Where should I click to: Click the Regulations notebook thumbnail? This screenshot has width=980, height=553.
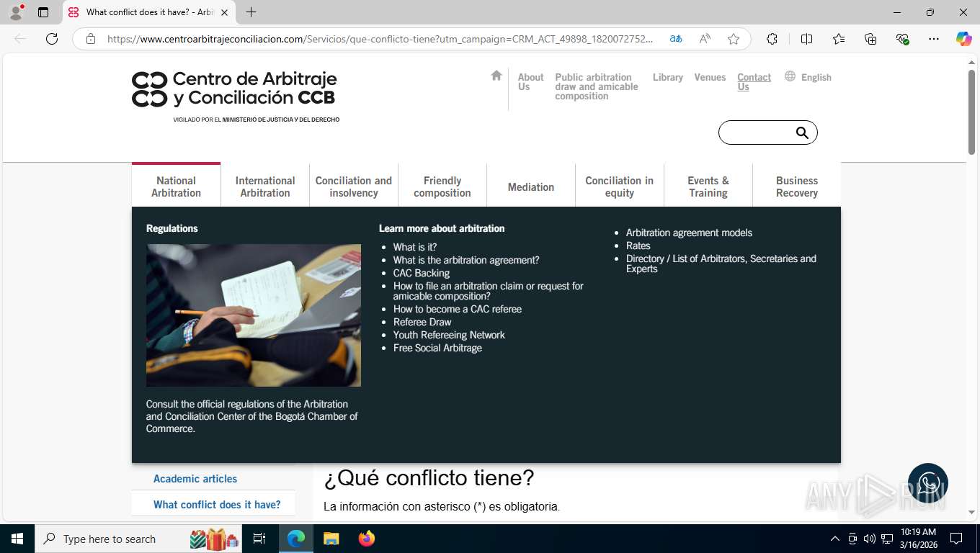click(x=254, y=315)
